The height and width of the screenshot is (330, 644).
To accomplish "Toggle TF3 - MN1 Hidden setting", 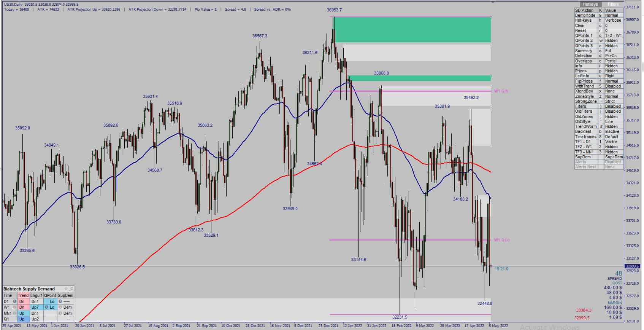I will [614, 152].
